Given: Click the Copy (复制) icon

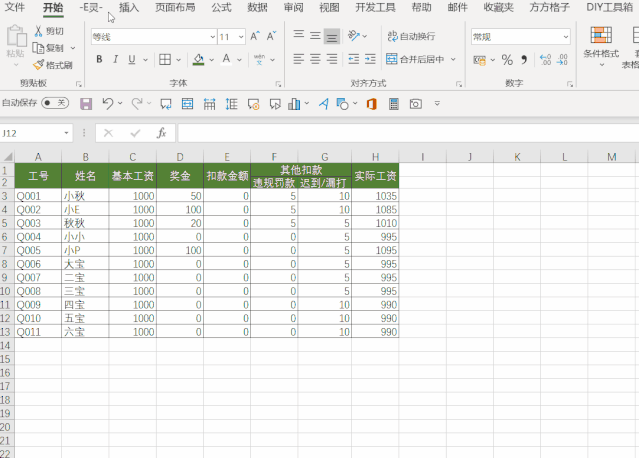Looking at the screenshot, I should 38,48.
